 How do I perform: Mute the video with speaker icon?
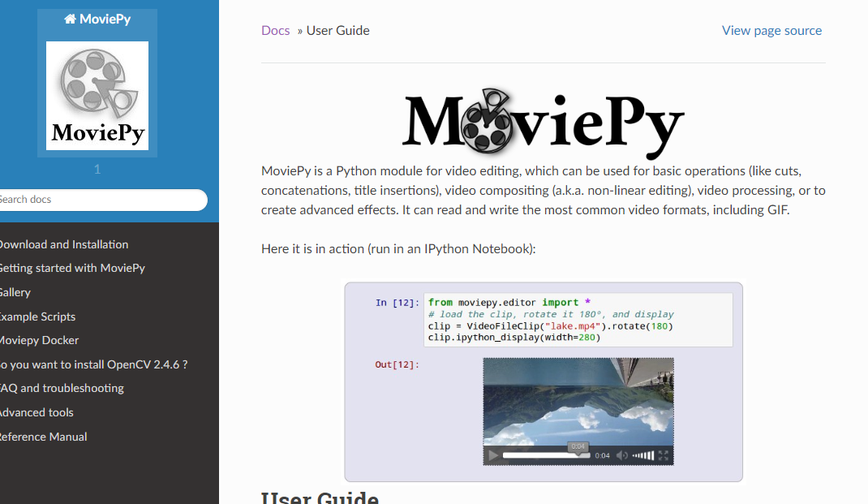tap(621, 455)
